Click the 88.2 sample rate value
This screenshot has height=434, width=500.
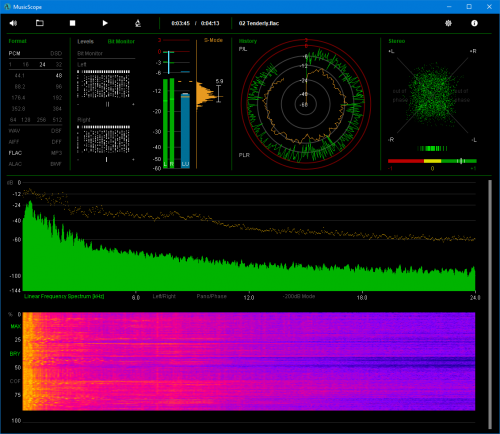pyautogui.click(x=20, y=87)
